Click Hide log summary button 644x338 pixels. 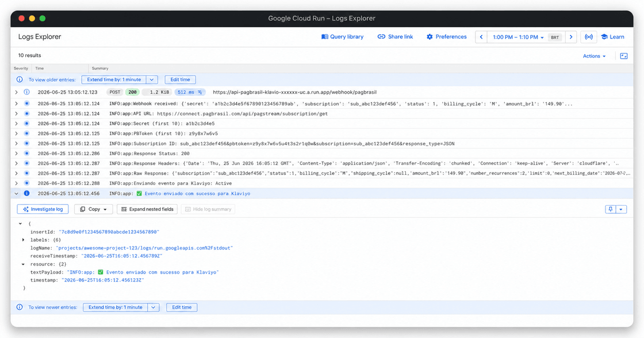pos(208,209)
